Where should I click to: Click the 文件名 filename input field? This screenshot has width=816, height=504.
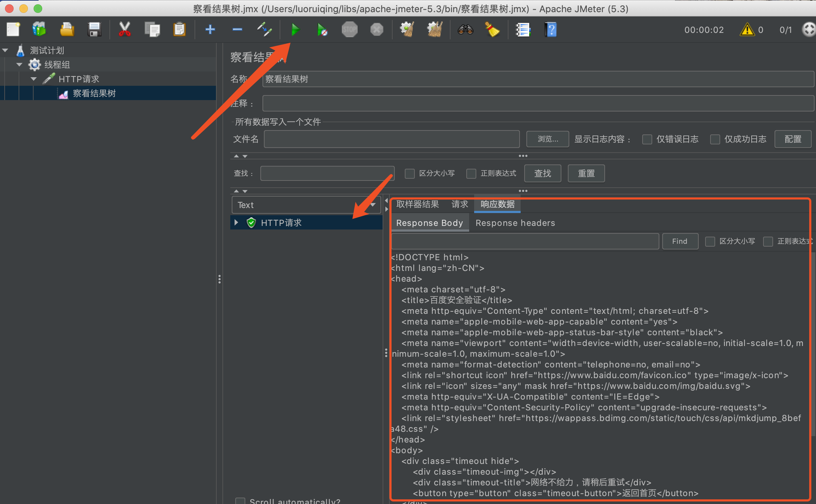click(392, 139)
